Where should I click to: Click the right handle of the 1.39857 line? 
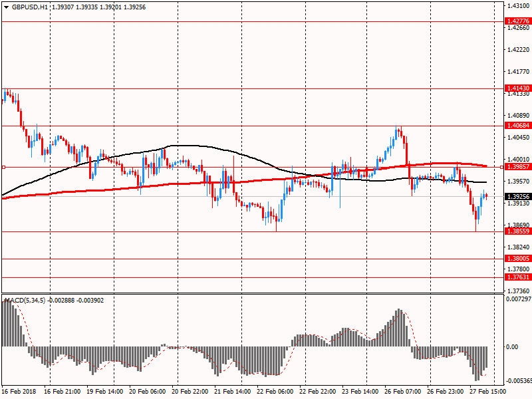click(x=502, y=167)
